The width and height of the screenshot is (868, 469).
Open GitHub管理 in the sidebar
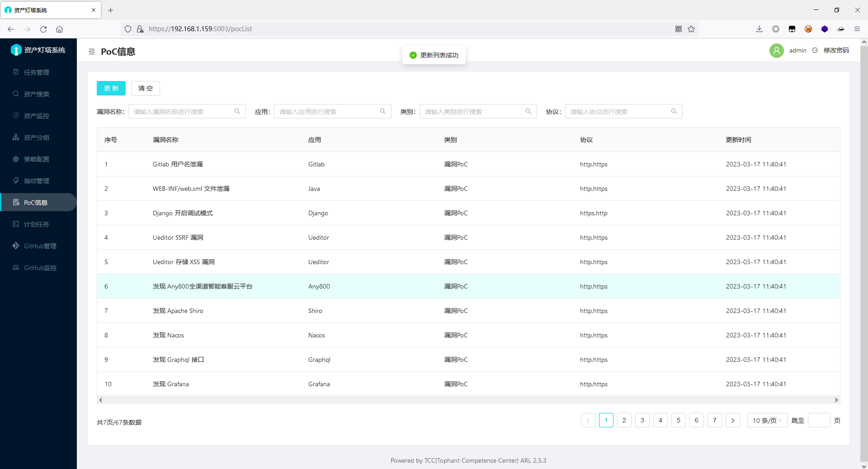[x=38, y=246]
